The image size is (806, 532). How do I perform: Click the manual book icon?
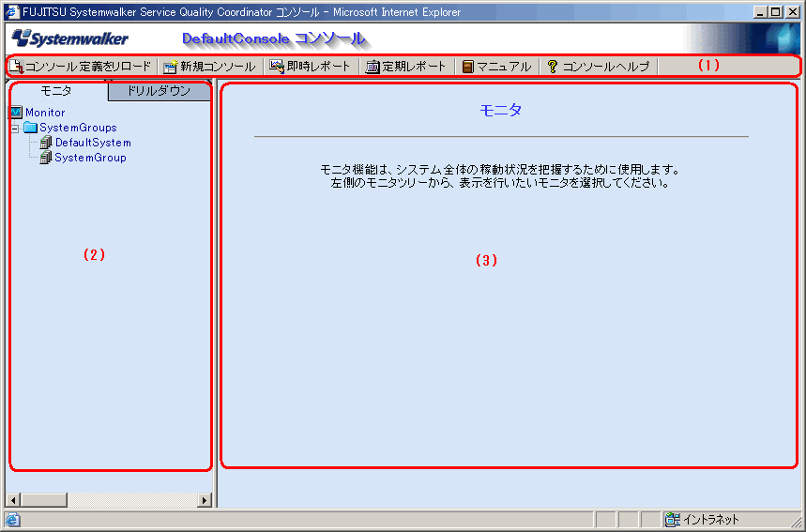pyautogui.click(x=467, y=67)
